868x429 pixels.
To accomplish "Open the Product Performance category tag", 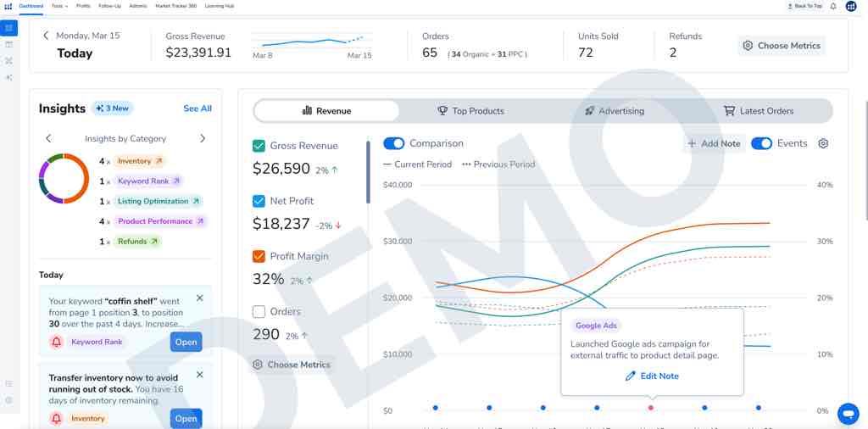I will click(x=160, y=221).
